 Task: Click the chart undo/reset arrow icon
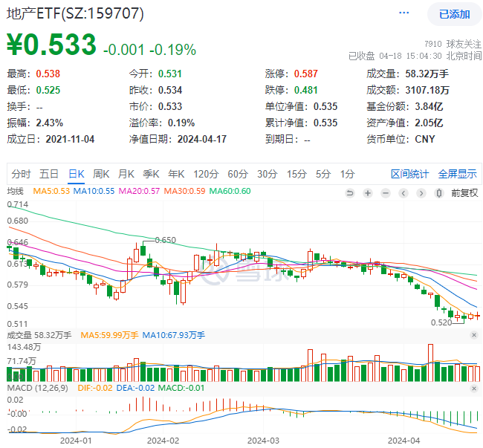[350, 193]
